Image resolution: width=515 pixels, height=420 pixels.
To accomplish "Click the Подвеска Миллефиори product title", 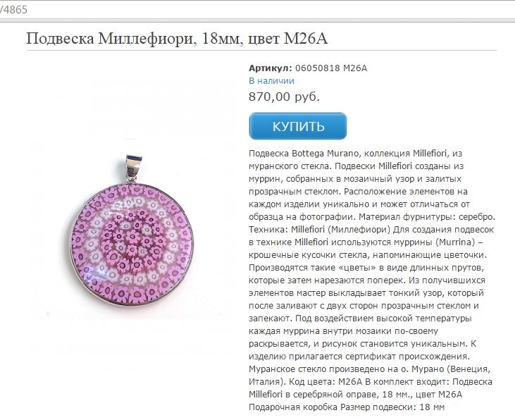I will pyautogui.click(x=177, y=39).
